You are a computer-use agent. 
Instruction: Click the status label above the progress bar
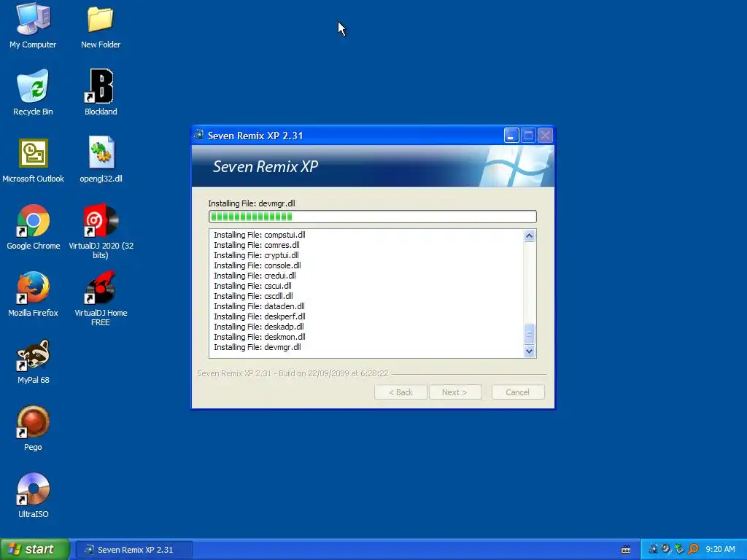coord(252,203)
